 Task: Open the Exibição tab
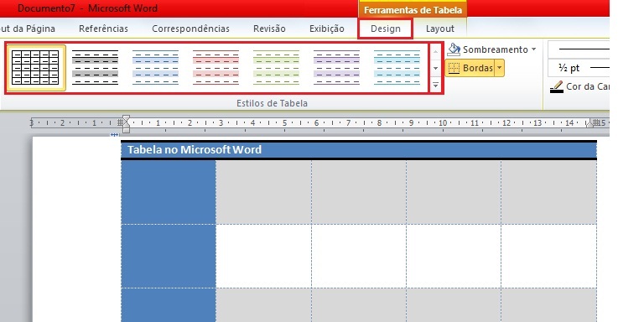click(327, 29)
